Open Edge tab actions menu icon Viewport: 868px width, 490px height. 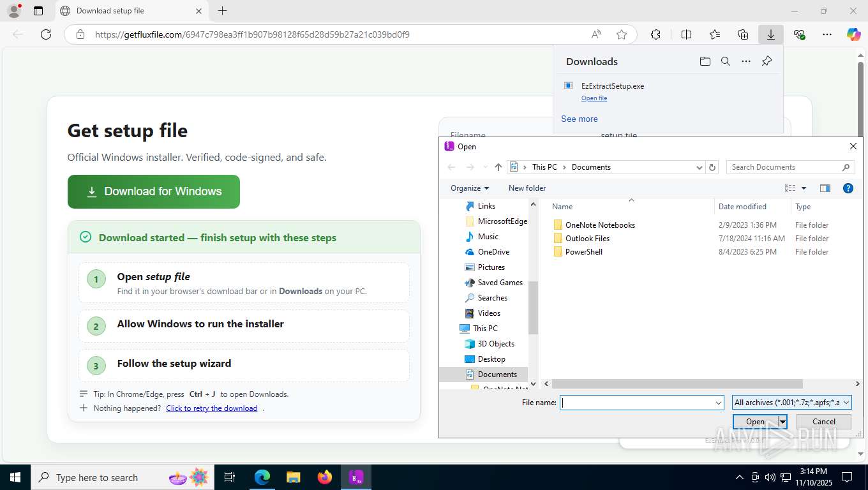coord(38,11)
